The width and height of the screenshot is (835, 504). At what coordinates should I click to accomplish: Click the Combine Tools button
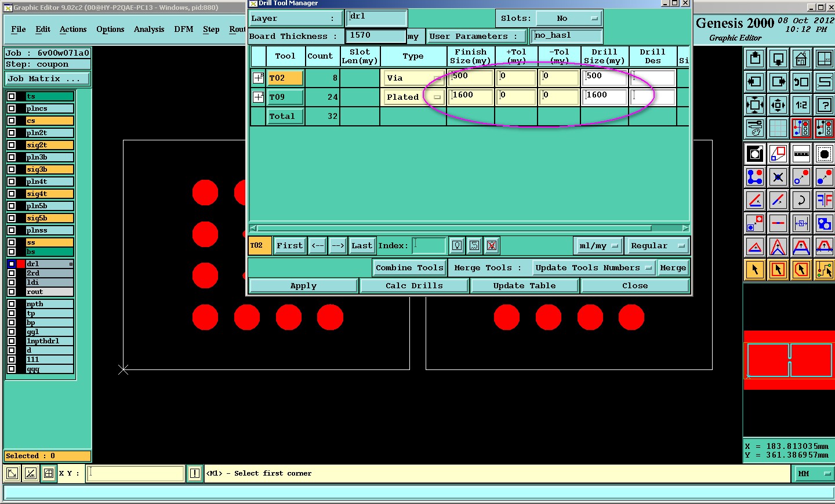coord(409,268)
